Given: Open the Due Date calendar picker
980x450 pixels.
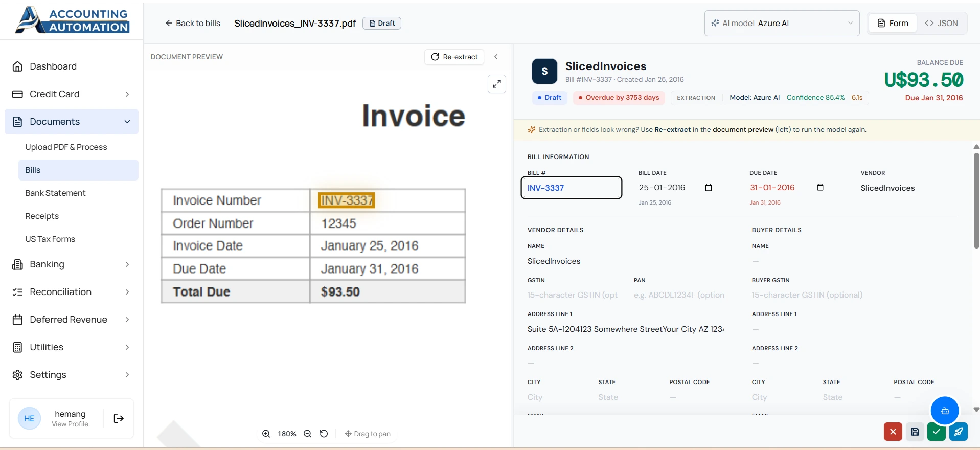Looking at the screenshot, I should coord(820,188).
